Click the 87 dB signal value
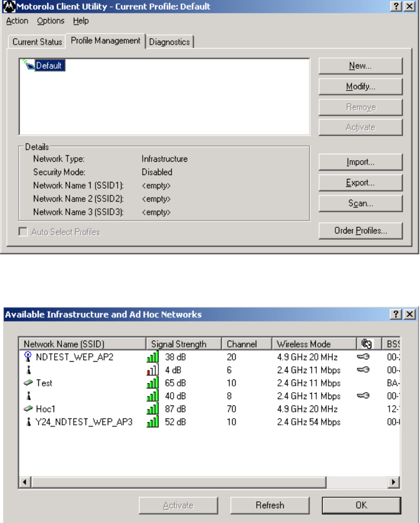Screen dimensions: 420x523 [x=175, y=409]
